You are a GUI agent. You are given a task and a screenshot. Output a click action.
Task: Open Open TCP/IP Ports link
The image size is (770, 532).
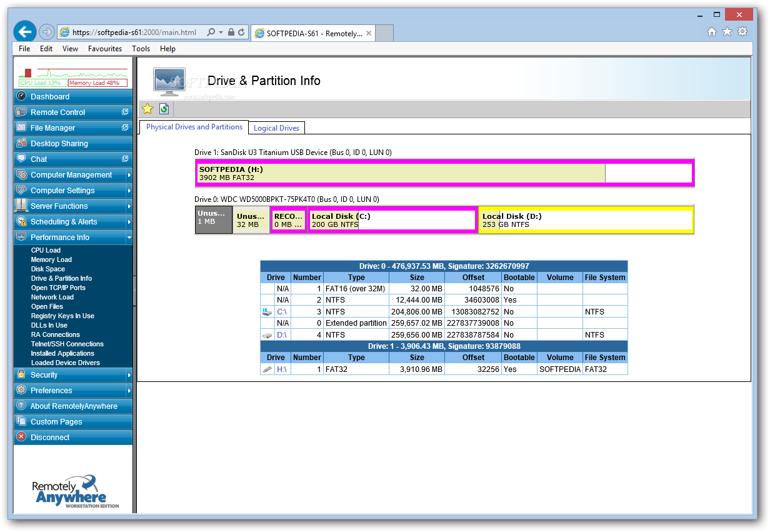point(58,288)
